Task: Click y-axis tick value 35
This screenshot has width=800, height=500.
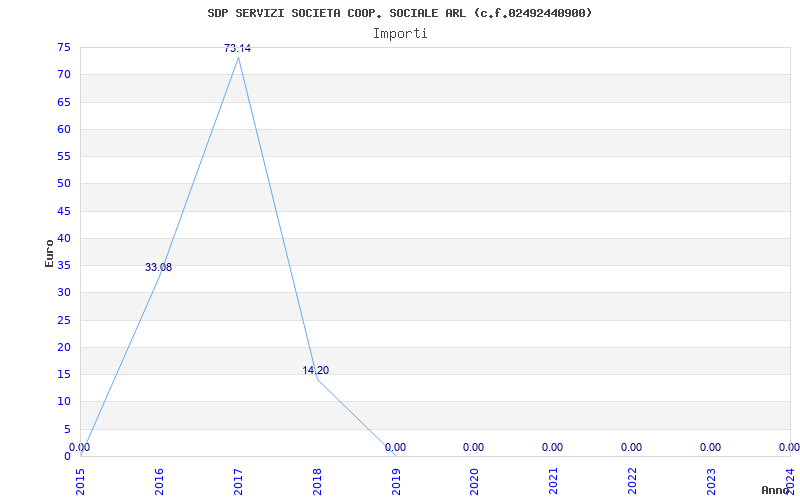Action: coord(64,265)
